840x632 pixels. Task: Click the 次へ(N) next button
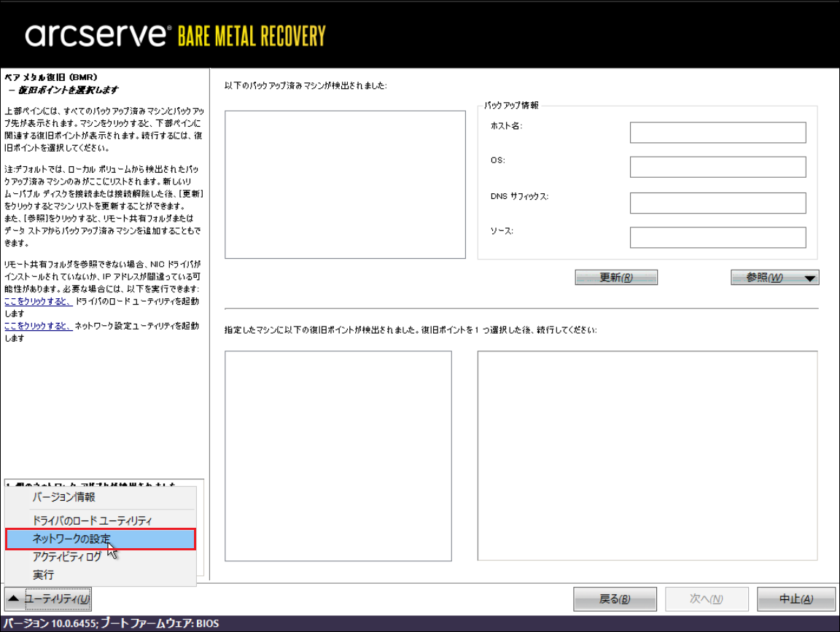point(706,599)
